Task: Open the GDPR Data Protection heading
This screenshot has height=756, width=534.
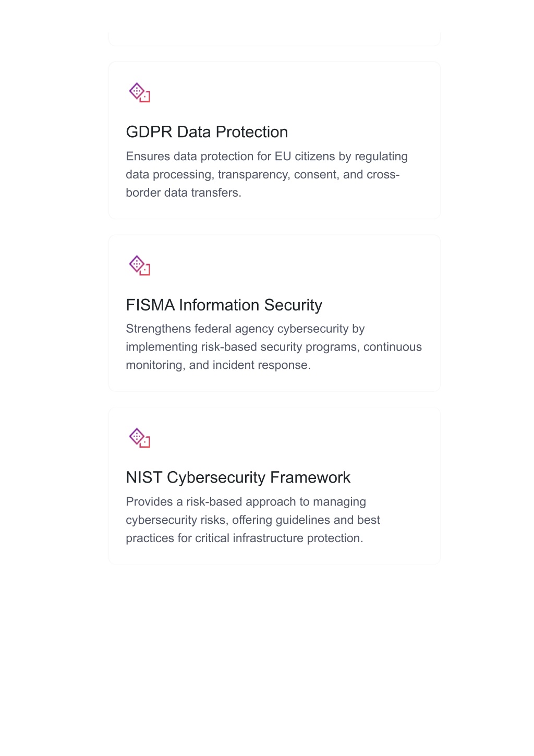Action: point(207,132)
